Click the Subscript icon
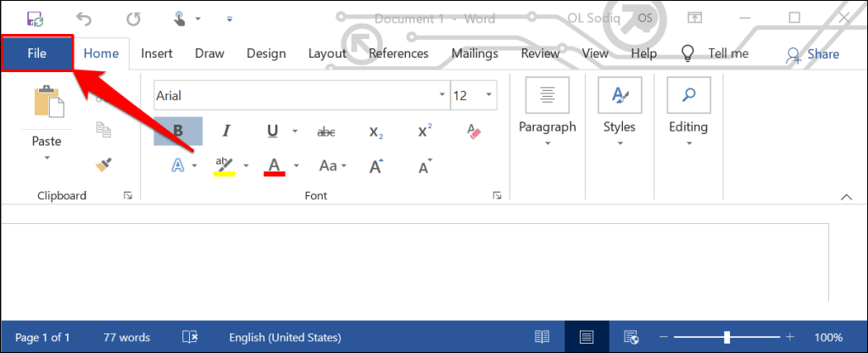The width and height of the screenshot is (868, 353). click(376, 131)
